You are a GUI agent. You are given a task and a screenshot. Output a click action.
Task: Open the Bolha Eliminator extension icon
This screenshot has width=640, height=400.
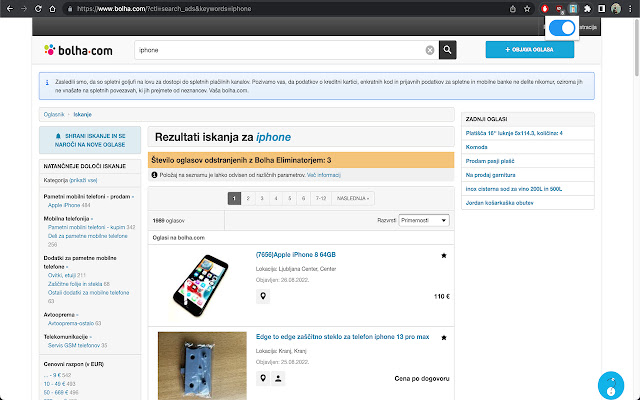coord(573,9)
